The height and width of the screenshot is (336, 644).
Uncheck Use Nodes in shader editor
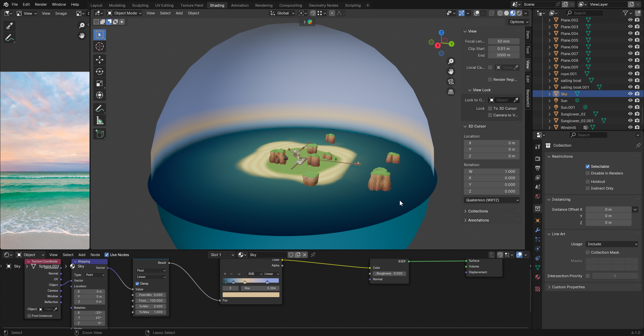coord(107,255)
